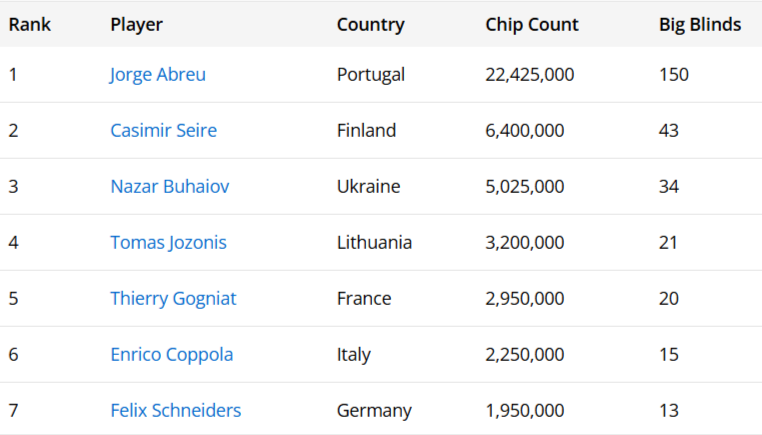Click the Big Blinds column header

(x=700, y=25)
